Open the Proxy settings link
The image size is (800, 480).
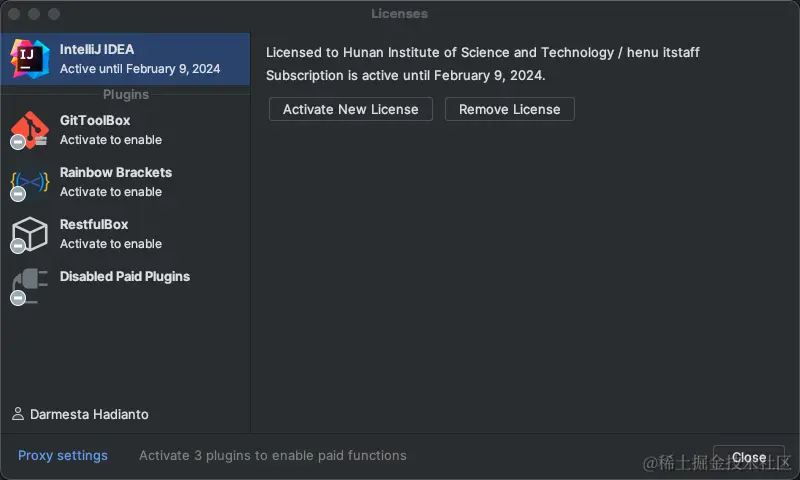tap(63, 456)
